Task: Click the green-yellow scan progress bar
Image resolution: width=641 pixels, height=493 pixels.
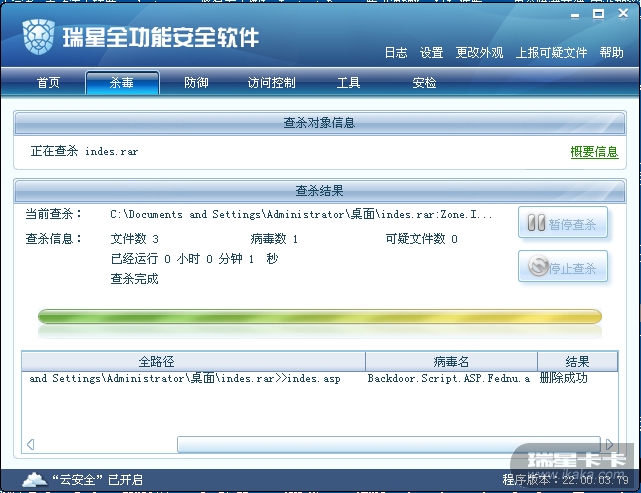Action: click(x=320, y=316)
